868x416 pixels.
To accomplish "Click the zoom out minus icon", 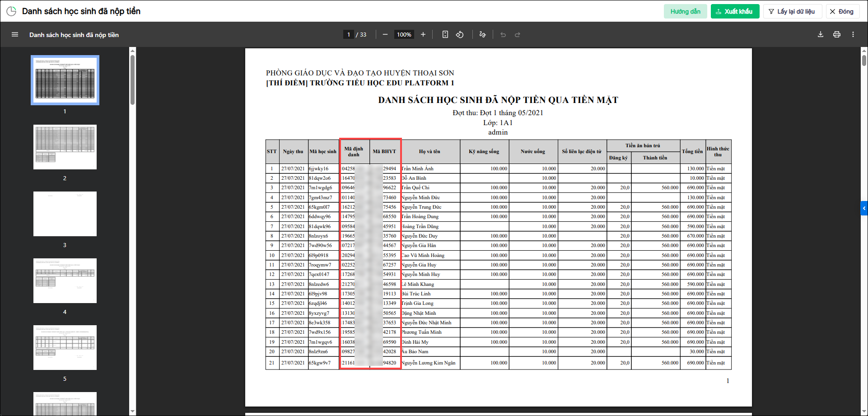I will [385, 35].
